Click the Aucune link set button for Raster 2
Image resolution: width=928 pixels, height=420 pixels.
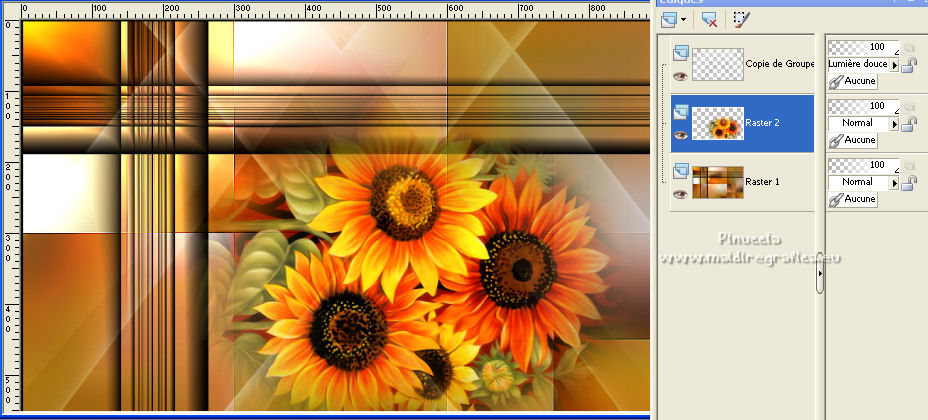852,140
